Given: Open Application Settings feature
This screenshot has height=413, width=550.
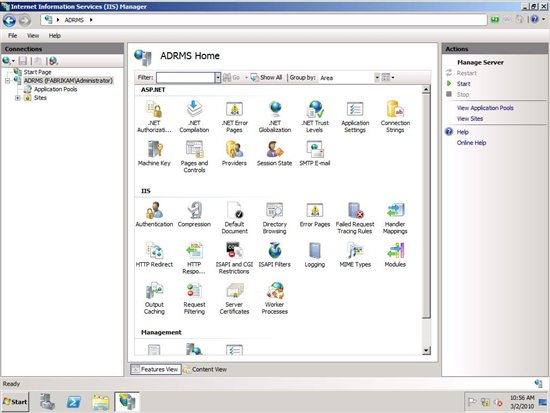Looking at the screenshot, I should 355,116.
